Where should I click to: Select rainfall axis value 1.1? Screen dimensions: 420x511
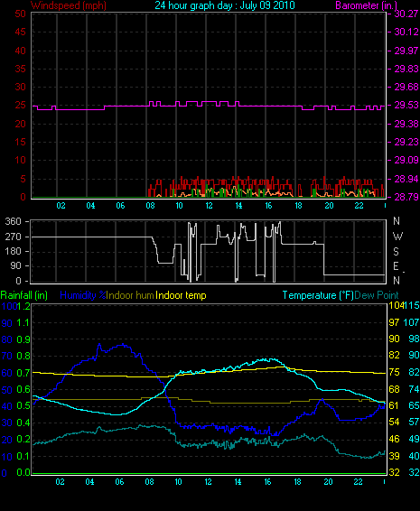pyautogui.click(x=23, y=322)
